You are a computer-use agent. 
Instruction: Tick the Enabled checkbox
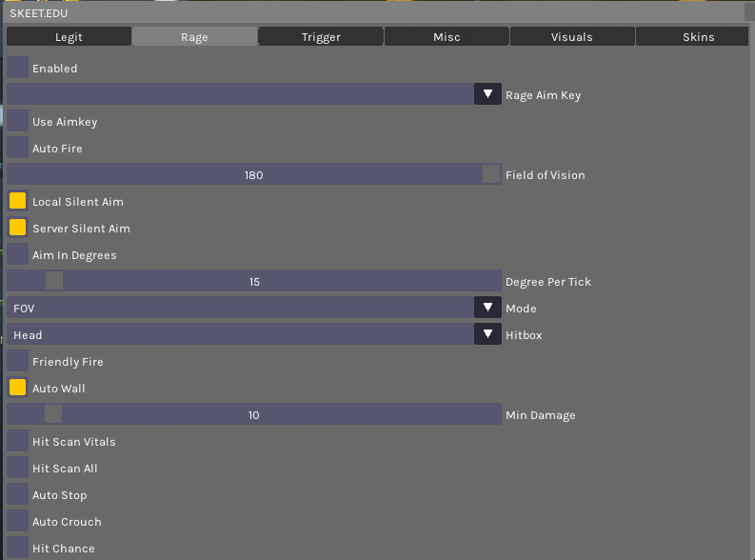tap(17, 69)
